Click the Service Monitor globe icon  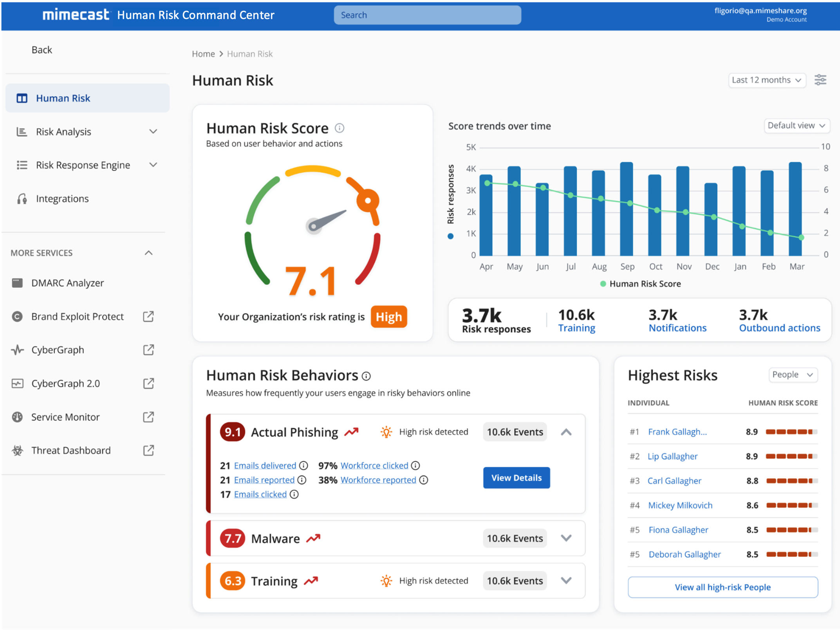click(17, 417)
